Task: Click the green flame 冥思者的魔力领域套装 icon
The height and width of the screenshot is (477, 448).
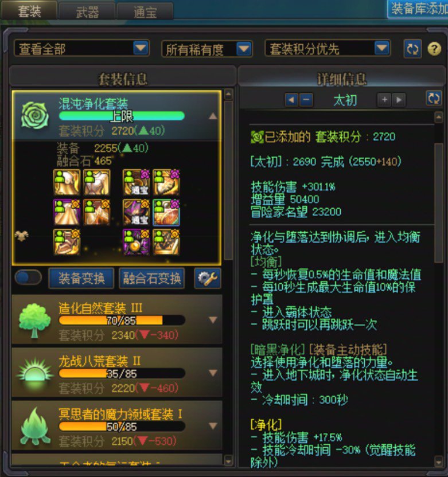Action: pyautogui.click(x=36, y=427)
